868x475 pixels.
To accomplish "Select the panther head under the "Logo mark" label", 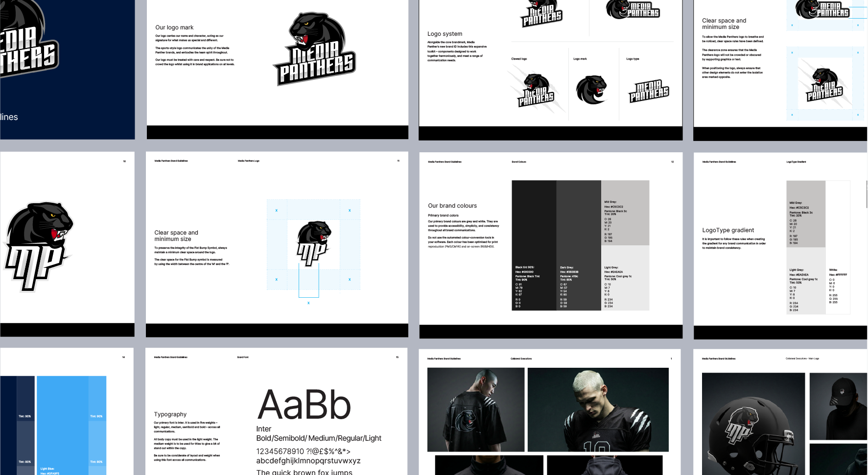I will click(591, 90).
